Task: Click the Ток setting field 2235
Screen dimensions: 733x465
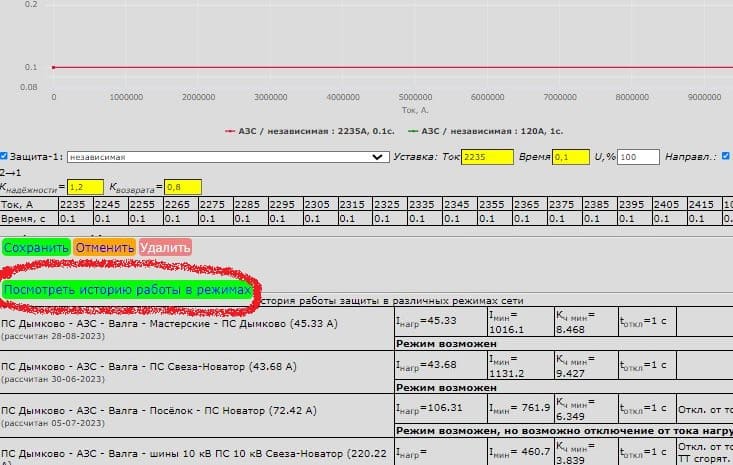Action: (x=487, y=157)
